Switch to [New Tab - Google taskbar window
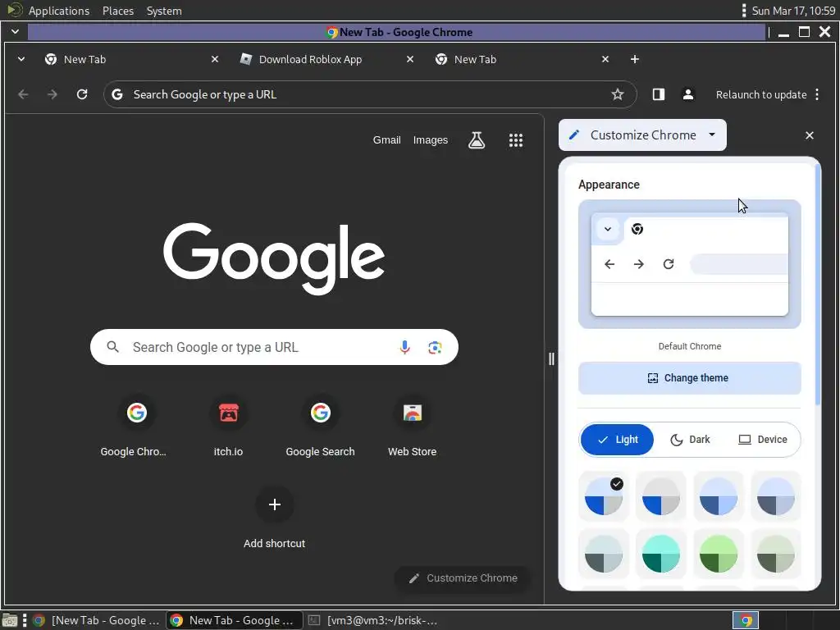The image size is (840, 630). tap(97, 620)
